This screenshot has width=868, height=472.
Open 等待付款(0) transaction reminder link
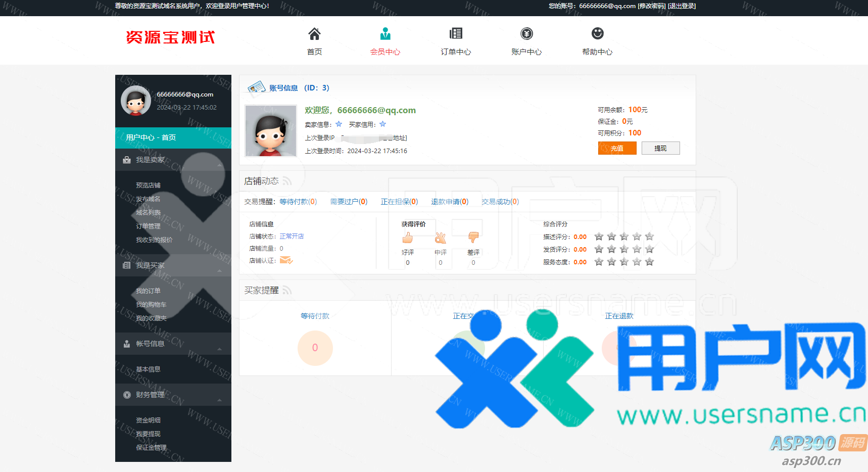click(298, 202)
